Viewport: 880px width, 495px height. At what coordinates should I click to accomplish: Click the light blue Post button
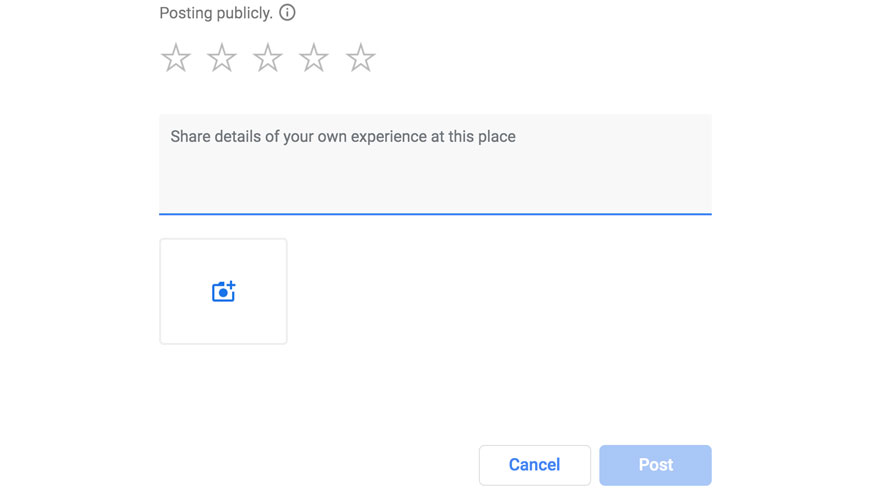pyautogui.click(x=655, y=465)
